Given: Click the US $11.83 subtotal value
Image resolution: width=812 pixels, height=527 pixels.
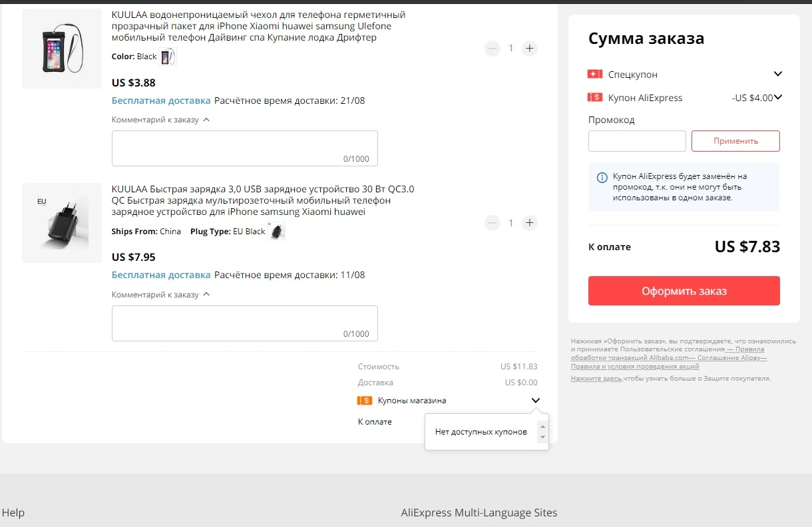Looking at the screenshot, I should [x=519, y=367].
